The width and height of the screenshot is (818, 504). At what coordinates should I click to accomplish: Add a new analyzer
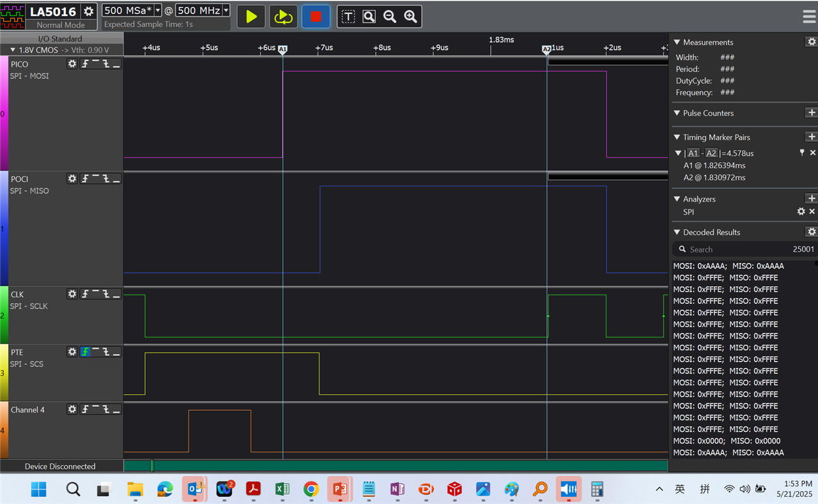click(x=811, y=199)
